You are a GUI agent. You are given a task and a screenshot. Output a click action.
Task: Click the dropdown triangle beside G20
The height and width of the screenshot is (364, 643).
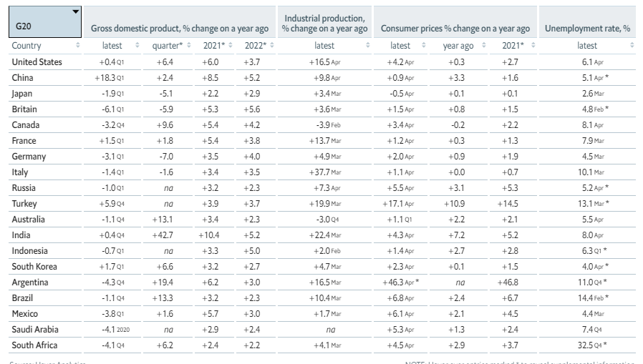(75, 11)
